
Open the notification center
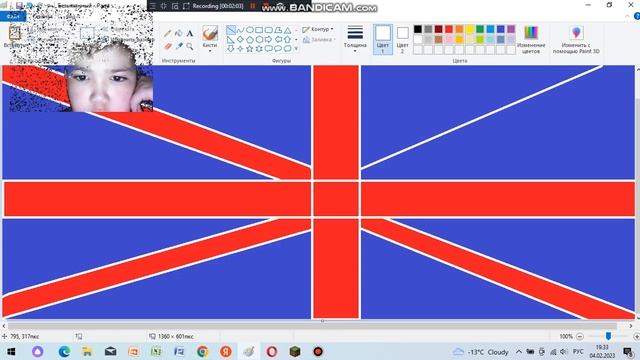click(x=628, y=351)
